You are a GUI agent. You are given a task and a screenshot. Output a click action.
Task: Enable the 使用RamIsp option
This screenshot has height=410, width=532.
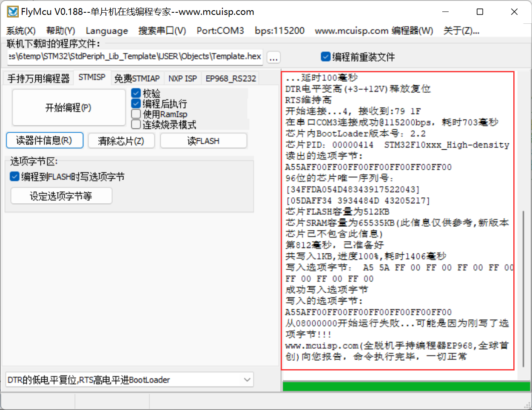[x=137, y=113]
